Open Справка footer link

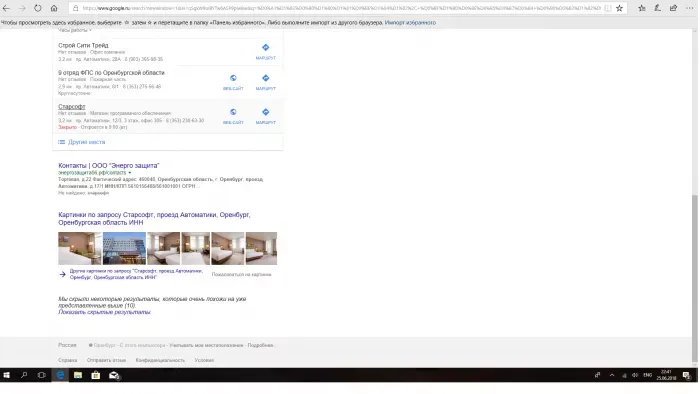pyautogui.click(x=67, y=360)
